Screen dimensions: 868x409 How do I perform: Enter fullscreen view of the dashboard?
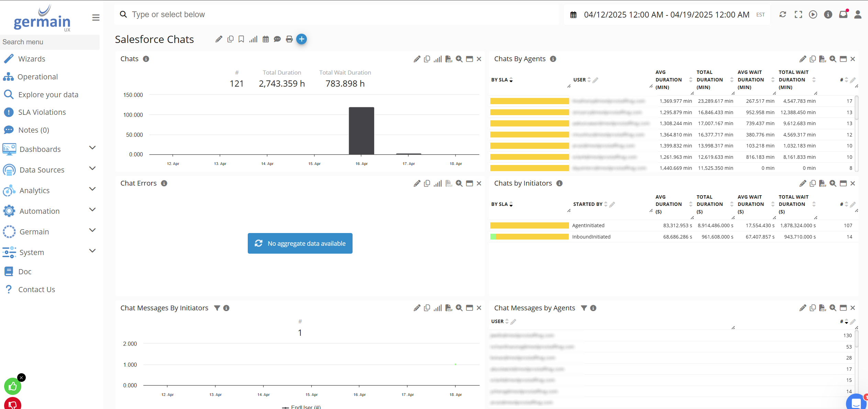[x=798, y=14]
